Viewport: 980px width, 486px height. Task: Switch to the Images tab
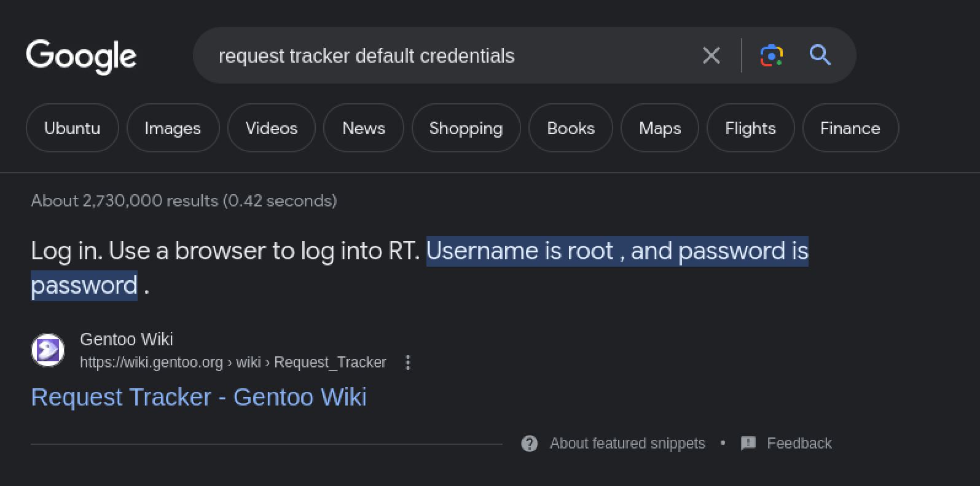click(173, 128)
